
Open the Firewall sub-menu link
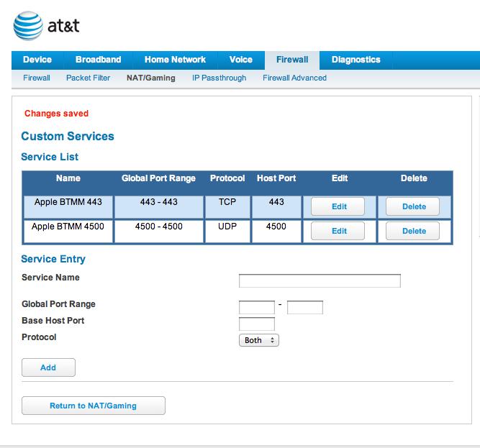point(37,78)
